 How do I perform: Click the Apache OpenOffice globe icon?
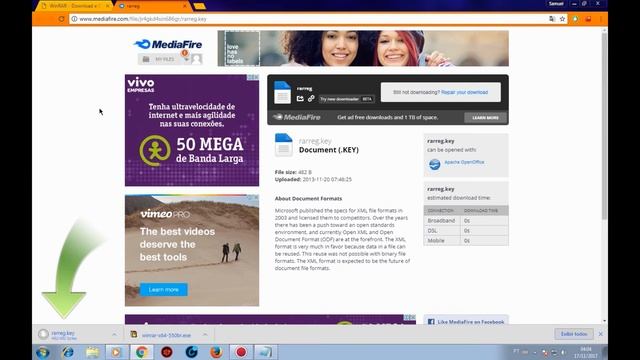tap(434, 164)
